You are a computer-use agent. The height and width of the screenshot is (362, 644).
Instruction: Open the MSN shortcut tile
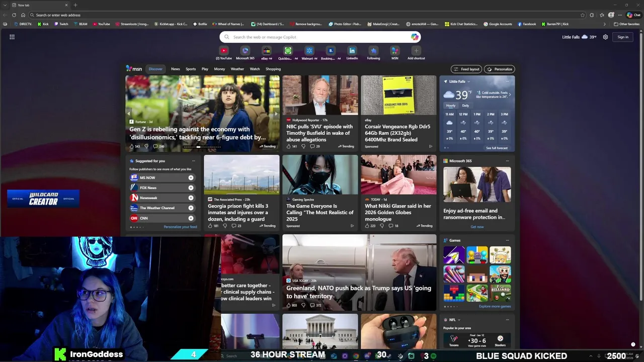(x=395, y=51)
